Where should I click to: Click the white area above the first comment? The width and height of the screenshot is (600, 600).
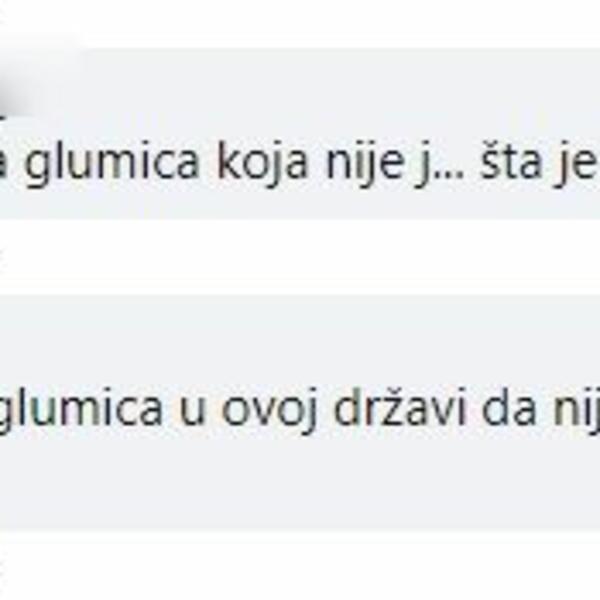tap(300, 23)
